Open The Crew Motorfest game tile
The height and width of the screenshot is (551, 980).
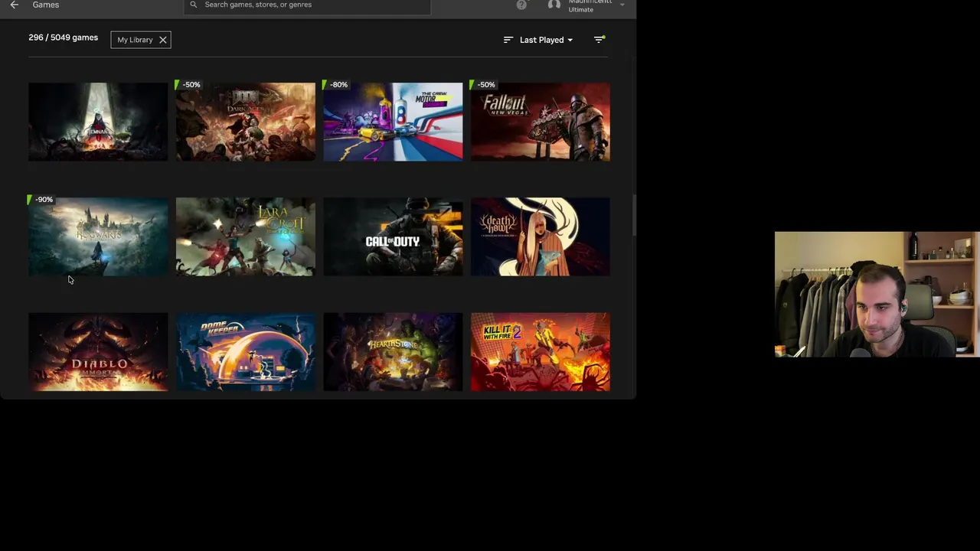(393, 122)
